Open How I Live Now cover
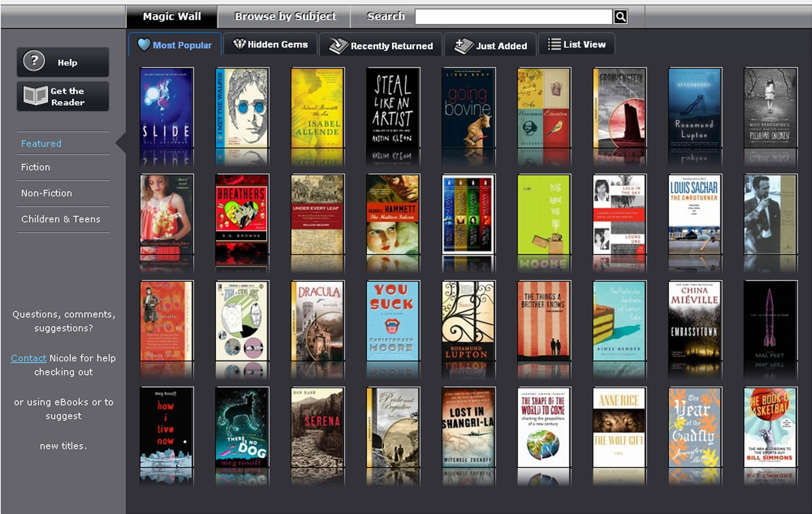 click(166, 427)
